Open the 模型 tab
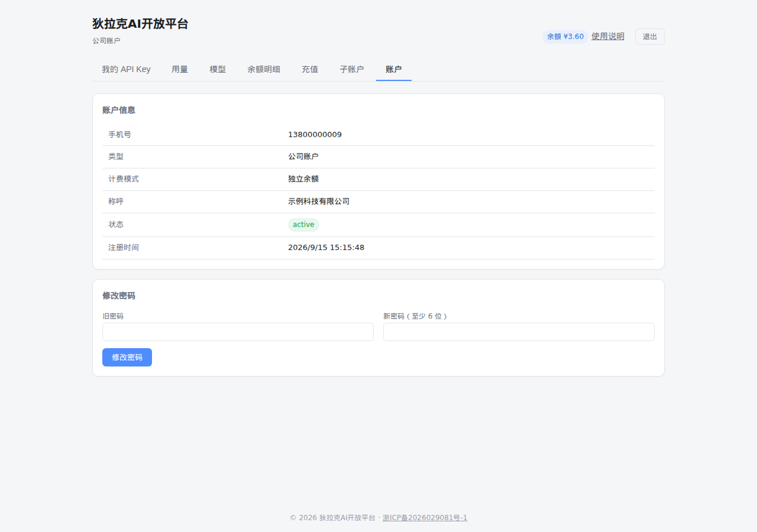The width and height of the screenshot is (757, 532). click(218, 69)
